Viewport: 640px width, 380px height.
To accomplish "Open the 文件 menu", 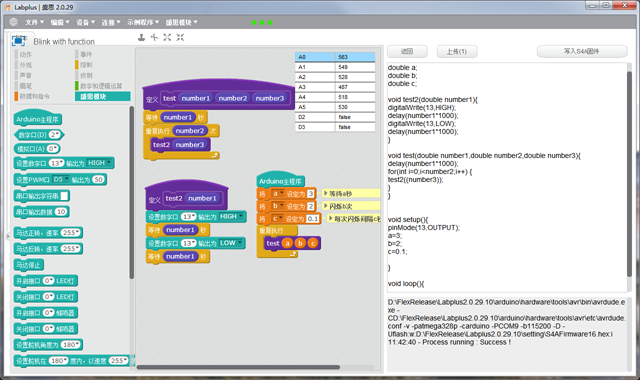I will 34,22.
